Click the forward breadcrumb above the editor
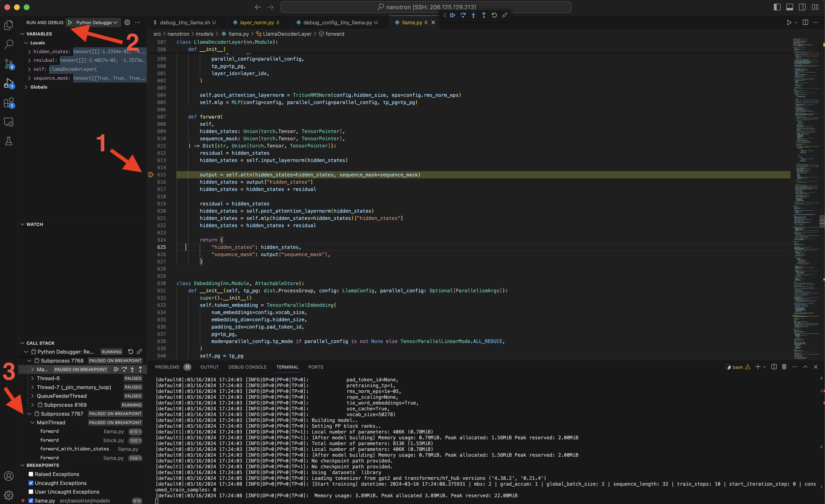Image resolution: width=825 pixels, height=504 pixels. [334, 34]
